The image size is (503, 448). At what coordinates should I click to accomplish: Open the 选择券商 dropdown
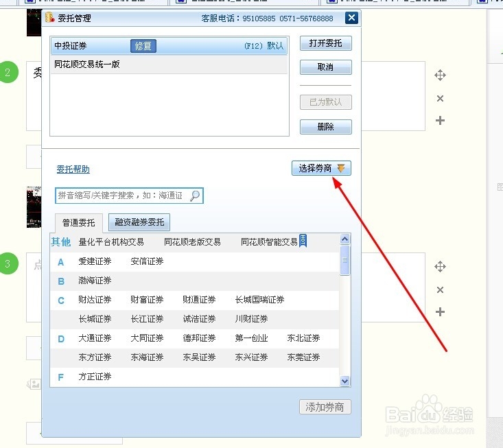coord(321,168)
